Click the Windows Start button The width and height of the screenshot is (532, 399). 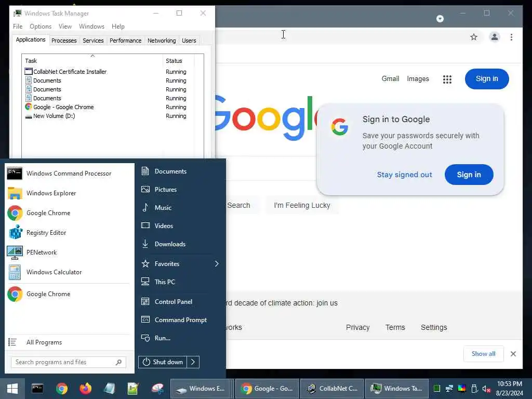[12, 389]
